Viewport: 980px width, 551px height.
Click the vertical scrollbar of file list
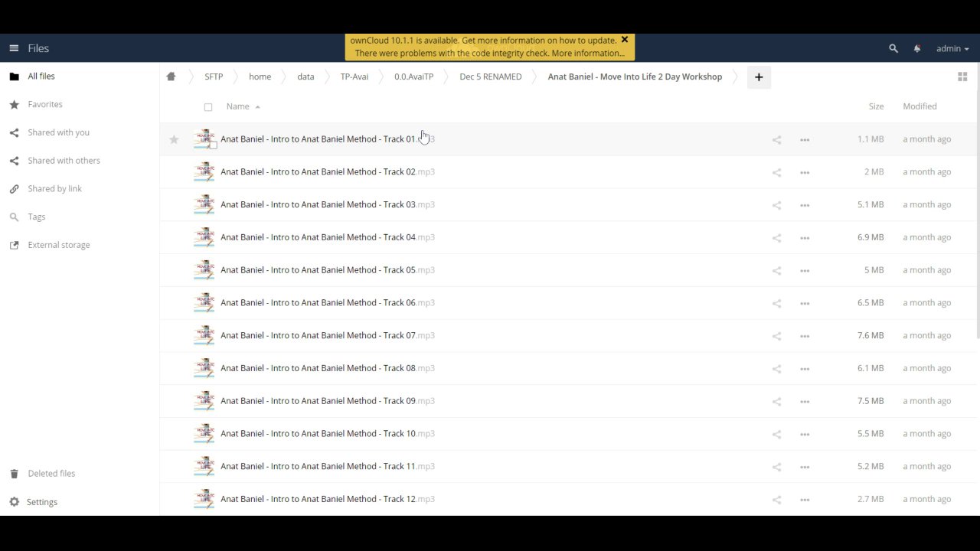point(977,201)
